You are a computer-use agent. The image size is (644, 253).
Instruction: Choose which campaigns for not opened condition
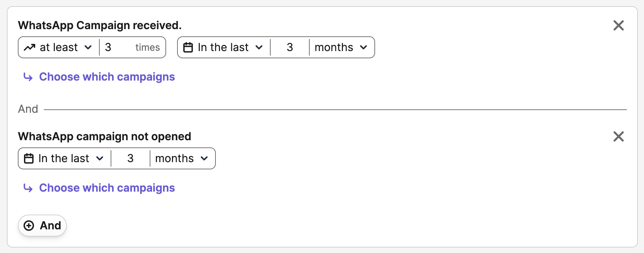click(107, 188)
